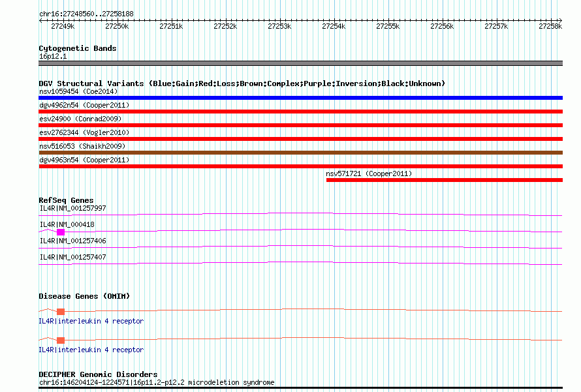The width and height of the screenshot is (581, 392).
Task: Click the chr16:27248560..27258188 coordinate label
Action: [86, 14]
